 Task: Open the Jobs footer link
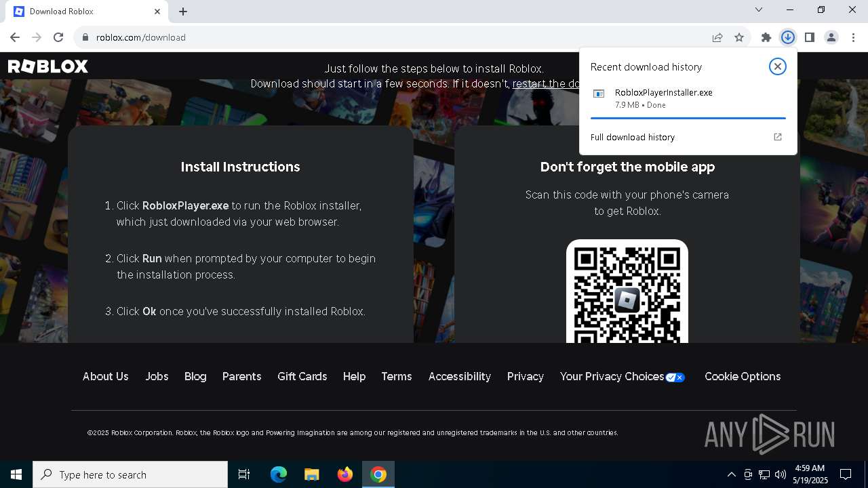click(x=157, y=376)
